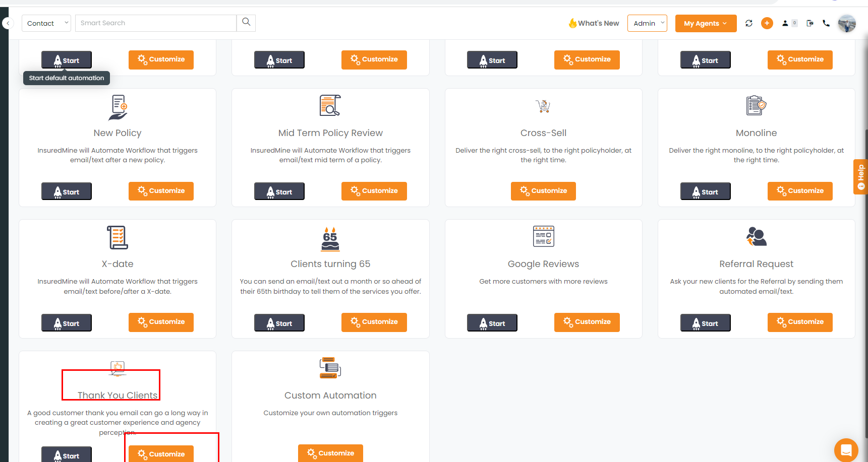
Task: Customize the New Policy automation
Action: point(161,191)
